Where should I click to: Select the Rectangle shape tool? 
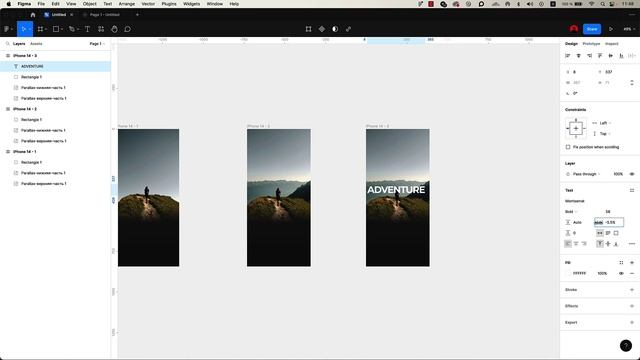tap(56, 29)
